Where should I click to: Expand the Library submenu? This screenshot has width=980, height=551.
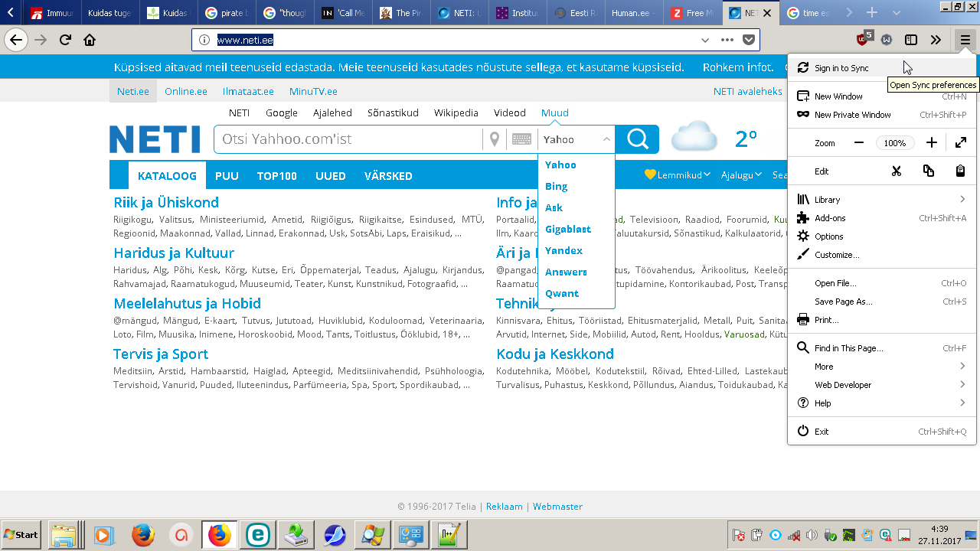click(882, 200)
